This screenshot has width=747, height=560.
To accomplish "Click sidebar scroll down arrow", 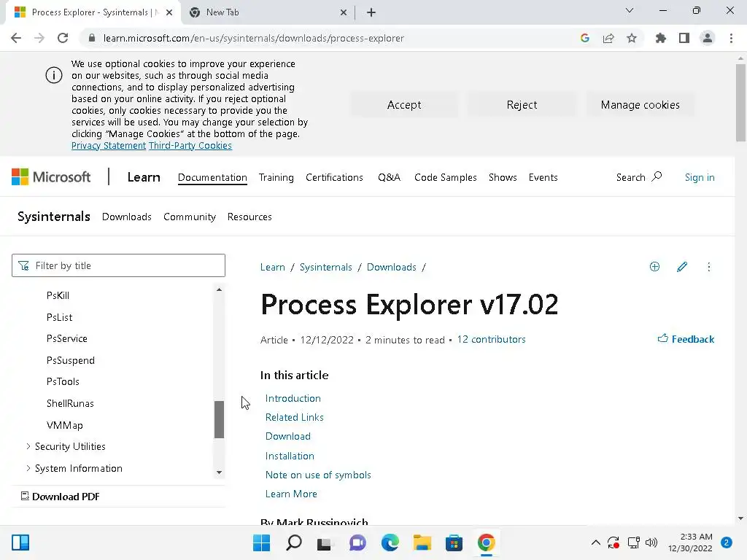I will [x=219, y=472].
